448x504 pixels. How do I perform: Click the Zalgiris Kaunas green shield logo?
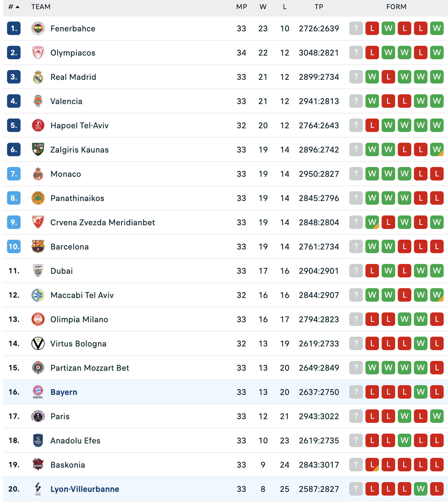tap(38, 149)
